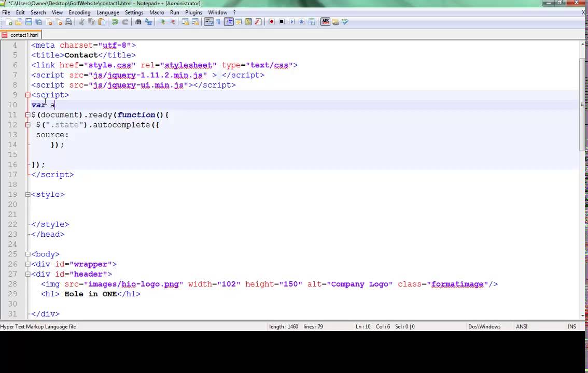Create a new document with the New icon
The width and height of the screenshot is (588, 373).
(9, 22)
